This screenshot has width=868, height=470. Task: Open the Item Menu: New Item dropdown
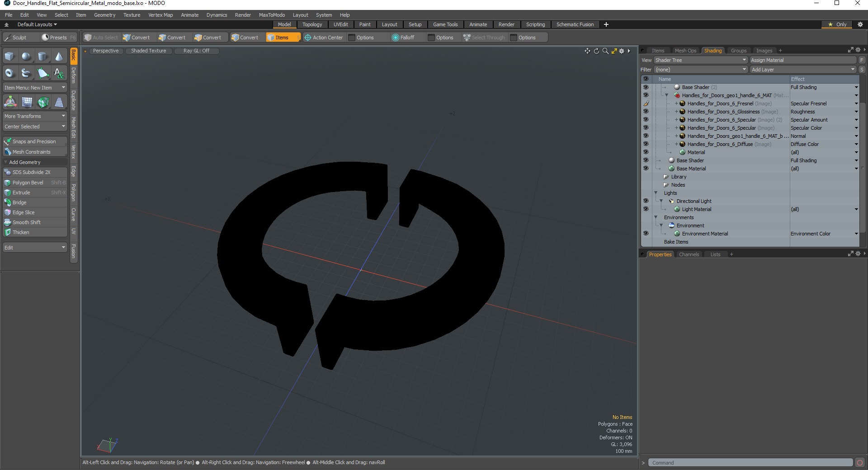pyautogui.click(x=35, y=88)
